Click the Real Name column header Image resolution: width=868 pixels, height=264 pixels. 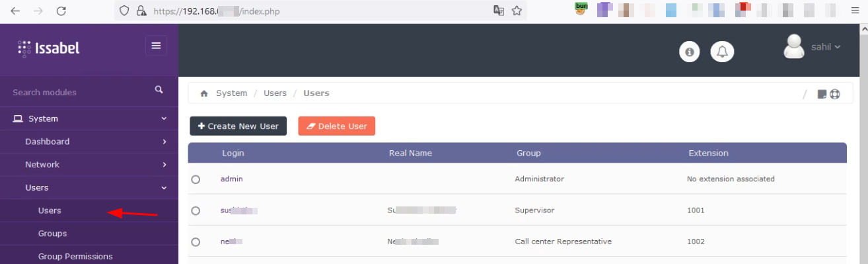(x=410, y=153)
